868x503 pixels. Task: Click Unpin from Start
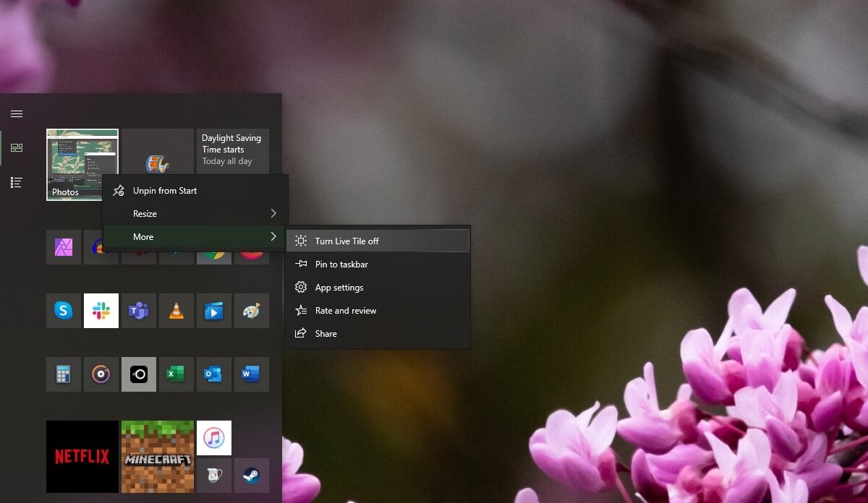[x=164, y=190]
